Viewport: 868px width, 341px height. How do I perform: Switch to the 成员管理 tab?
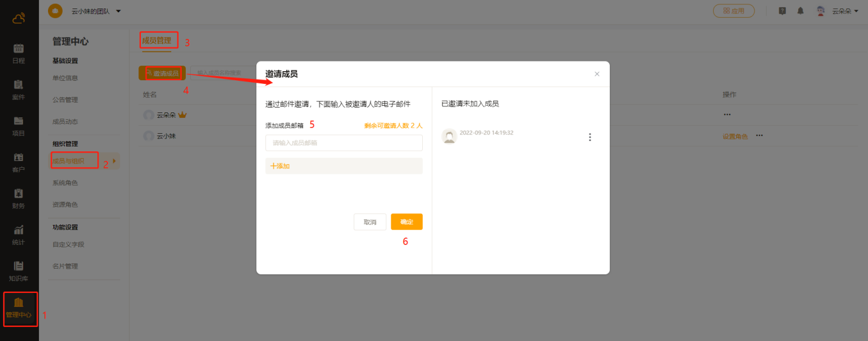pyautogui.click(x=157, y=41)
